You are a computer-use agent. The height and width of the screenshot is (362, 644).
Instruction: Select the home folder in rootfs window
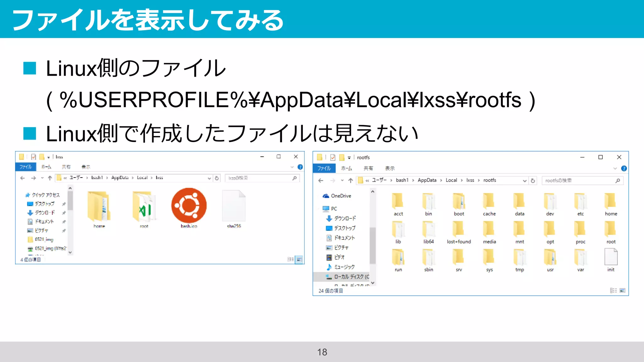point(611,204)
